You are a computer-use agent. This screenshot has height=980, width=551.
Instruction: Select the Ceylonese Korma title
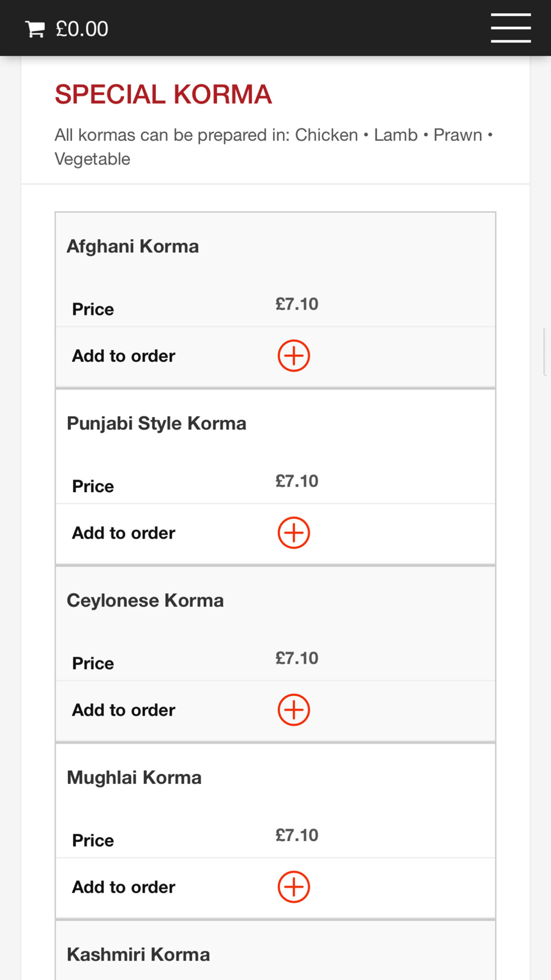pyautogui.click(x=145, y=600)
